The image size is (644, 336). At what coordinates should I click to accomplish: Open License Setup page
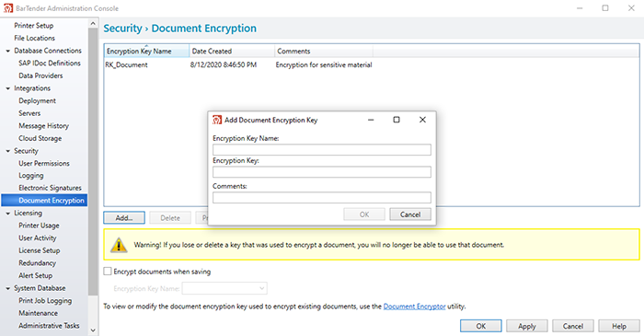(40, 250)
